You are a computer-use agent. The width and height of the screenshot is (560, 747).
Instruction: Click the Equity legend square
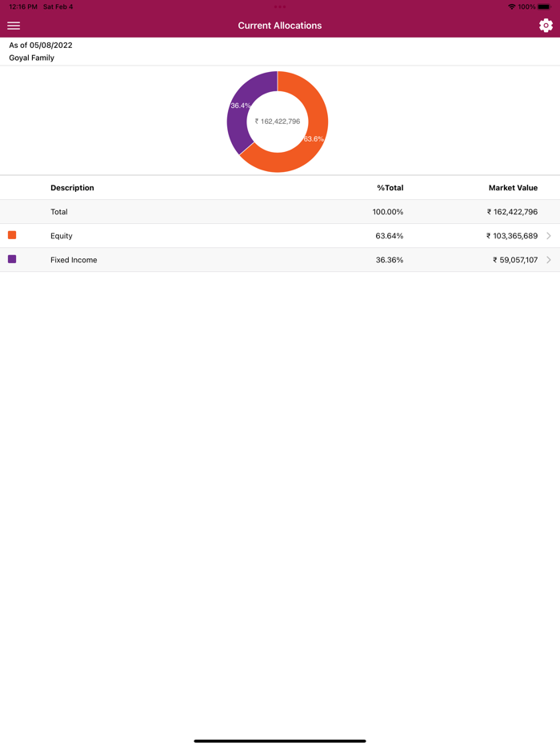(11, 235)
